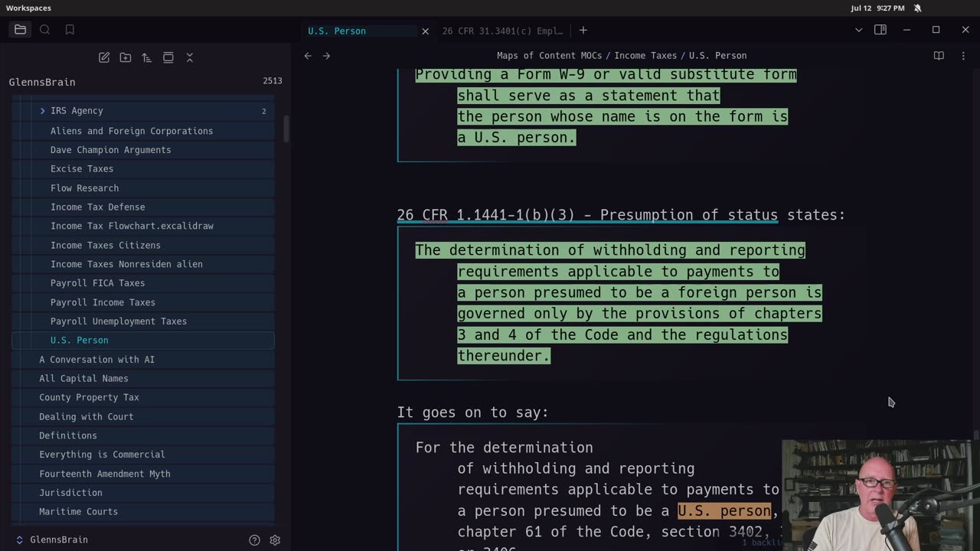Switch to reading view book icon
The width and height of the screenshot is (980, 551).
939,55
